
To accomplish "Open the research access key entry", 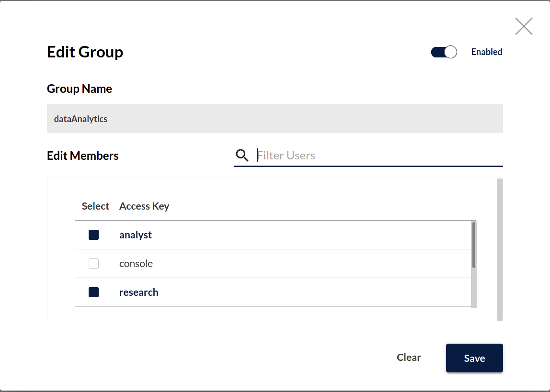I will coord(138,292).
